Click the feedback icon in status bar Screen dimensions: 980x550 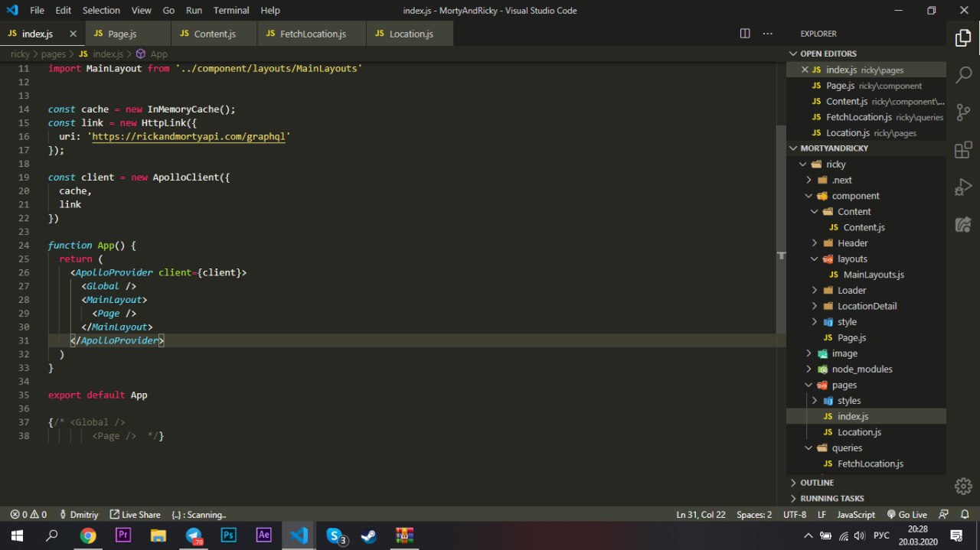(944, 515)
